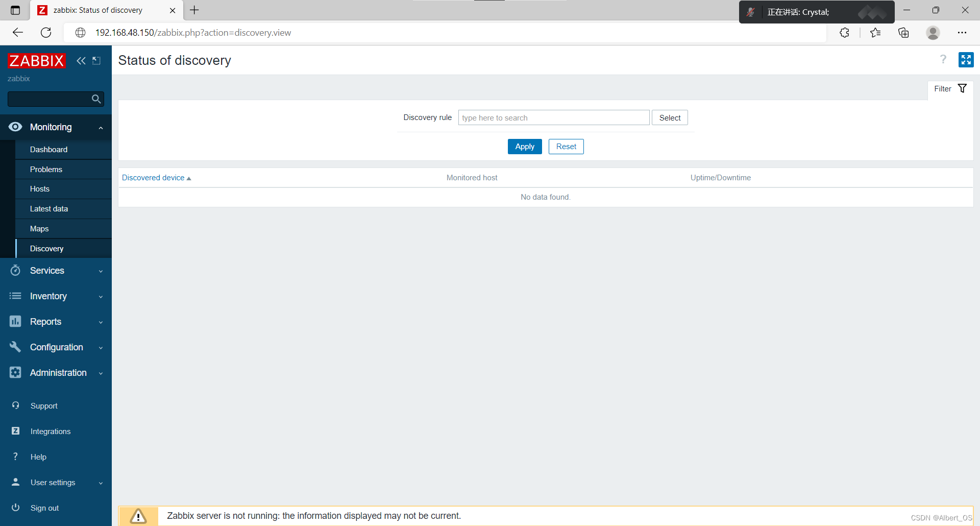Enable kiosk fullscreen mode icon
The image size is (980, 526).
tap(966, 60)
